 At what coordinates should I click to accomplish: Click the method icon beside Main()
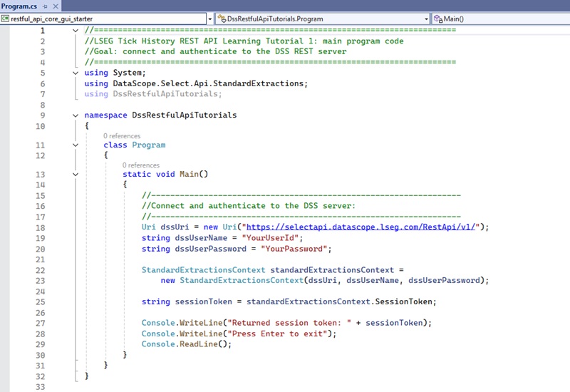pyautogui.click(x=437, y=19)
